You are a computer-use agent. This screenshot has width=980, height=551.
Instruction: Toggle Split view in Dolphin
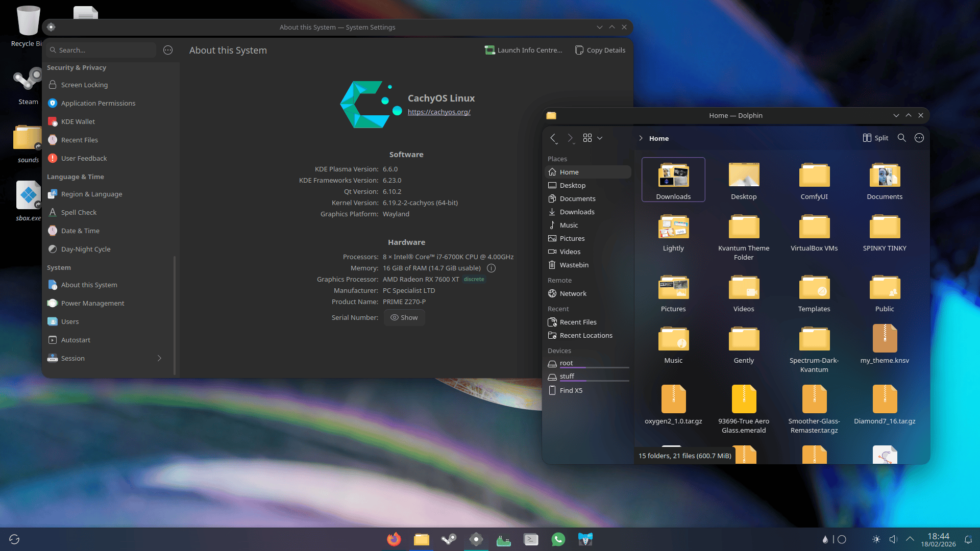click(875, 138)
